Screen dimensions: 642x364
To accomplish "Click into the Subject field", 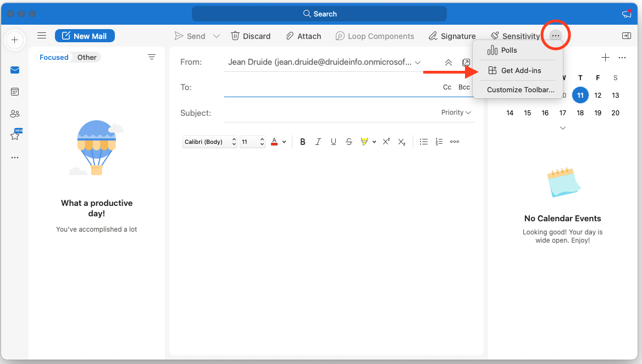I will (x=330, y=113).
